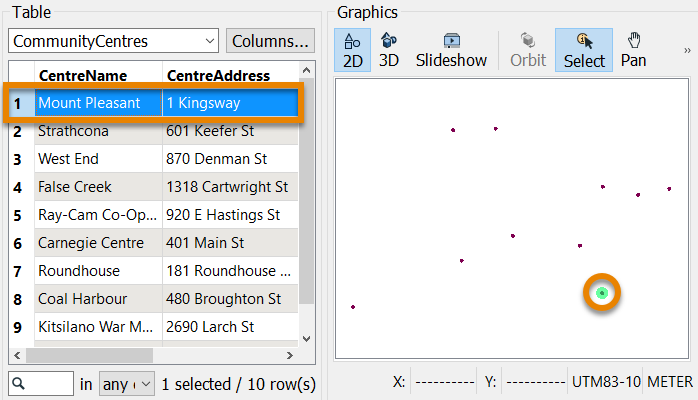Switch to 3D view mode

[389, 50]
